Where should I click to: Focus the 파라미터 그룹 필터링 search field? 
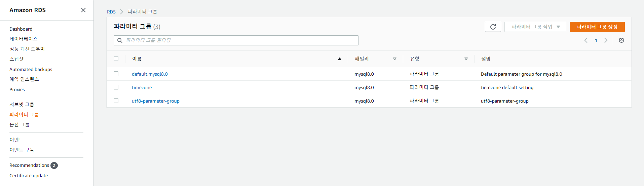pos(236,40)
